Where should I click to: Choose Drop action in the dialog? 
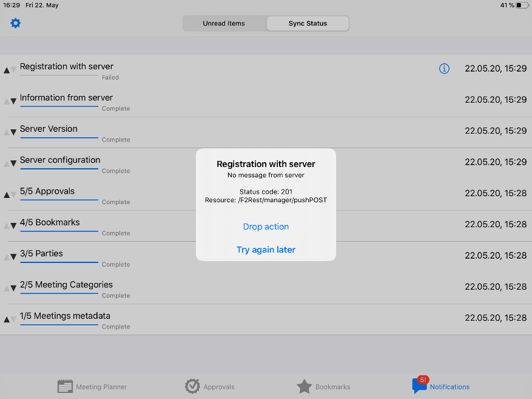pyautogui.click(x=266, y=227)
